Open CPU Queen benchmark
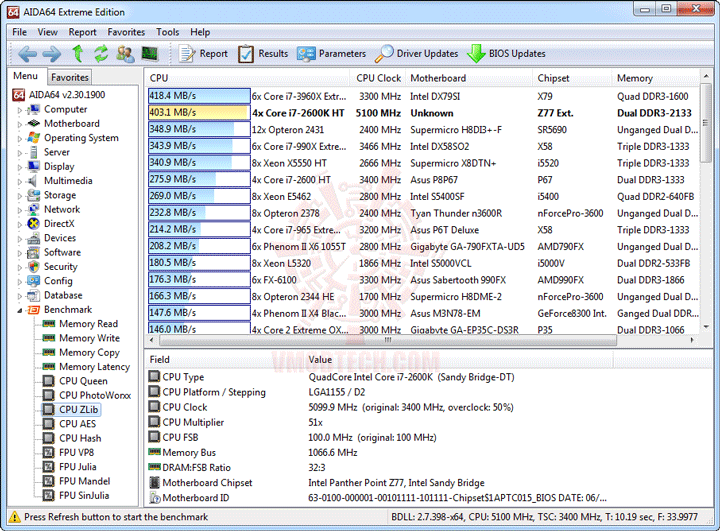 click(83, 381)
